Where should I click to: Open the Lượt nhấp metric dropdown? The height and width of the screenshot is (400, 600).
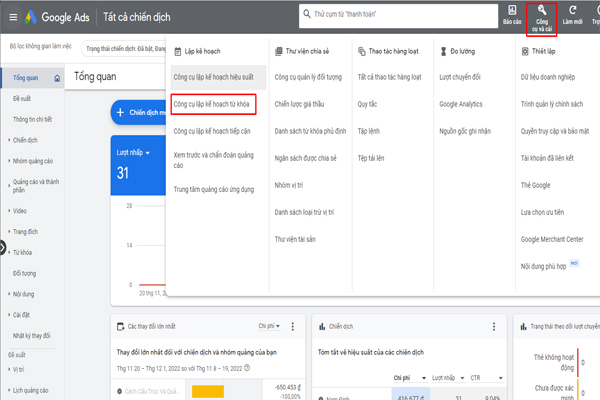[133, 152]
